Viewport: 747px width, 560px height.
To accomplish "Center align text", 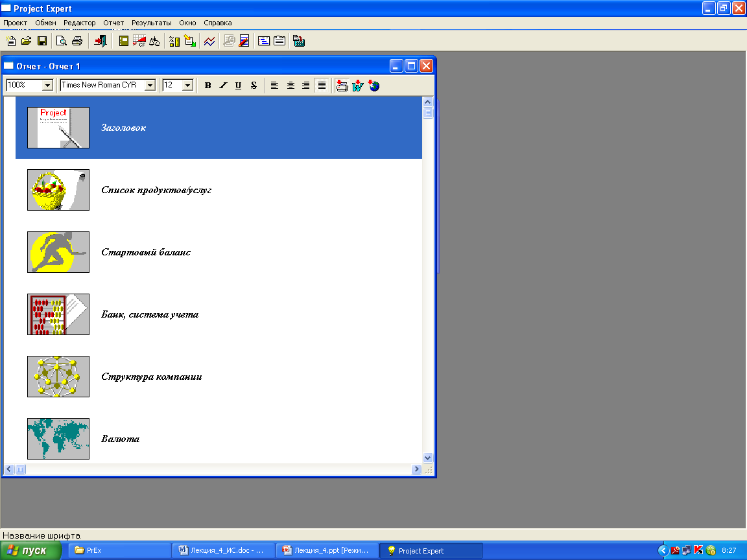I will click(290, 86).
